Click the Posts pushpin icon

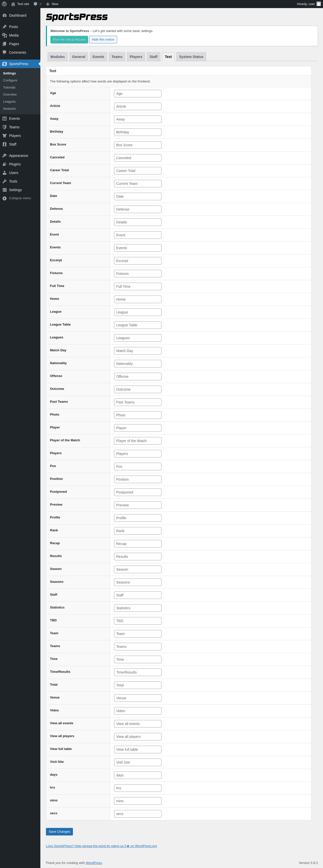pos(4,27)
